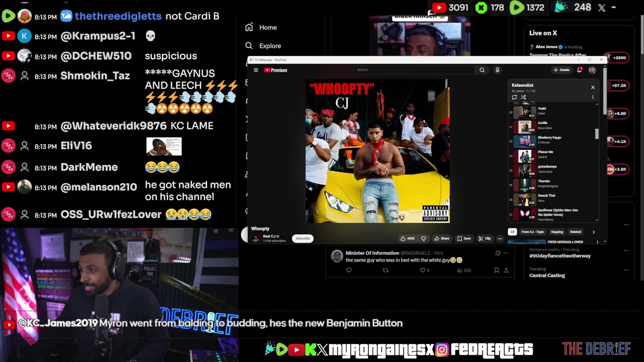The image size is (644, 362).
Task: Click the Whoopty album art video
Action: tap(377, 151)
